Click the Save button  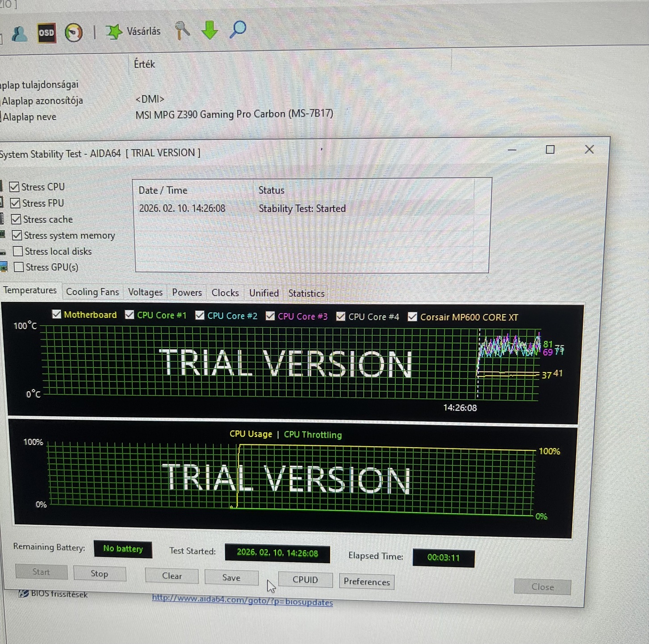coord(231,577)
